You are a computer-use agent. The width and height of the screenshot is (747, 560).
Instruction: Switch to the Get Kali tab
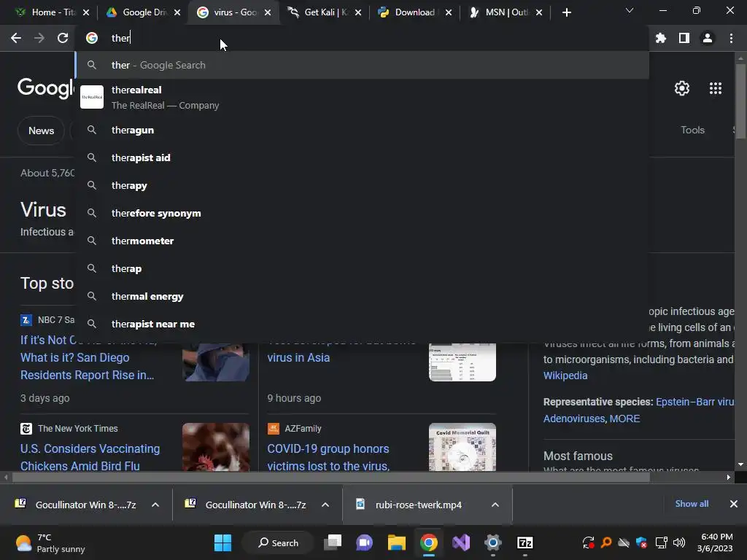click(x=324, y=12)
